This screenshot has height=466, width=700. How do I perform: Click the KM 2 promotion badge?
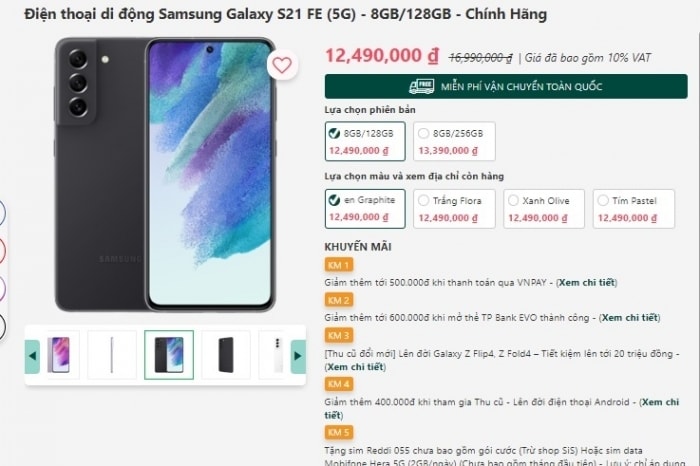(x=339, y=300)
